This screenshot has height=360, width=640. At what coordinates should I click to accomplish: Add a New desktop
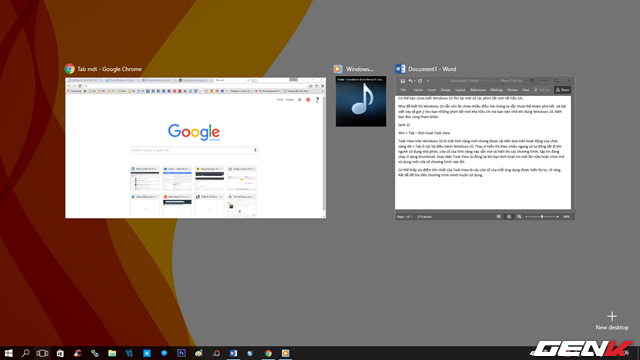612,320
